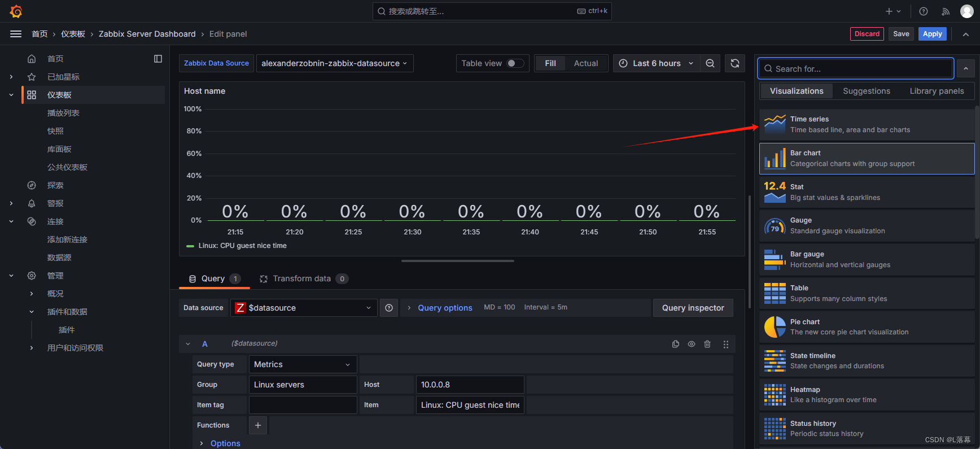
Task: Click the Zabbix Data Source label
Action: coord(216,63)
